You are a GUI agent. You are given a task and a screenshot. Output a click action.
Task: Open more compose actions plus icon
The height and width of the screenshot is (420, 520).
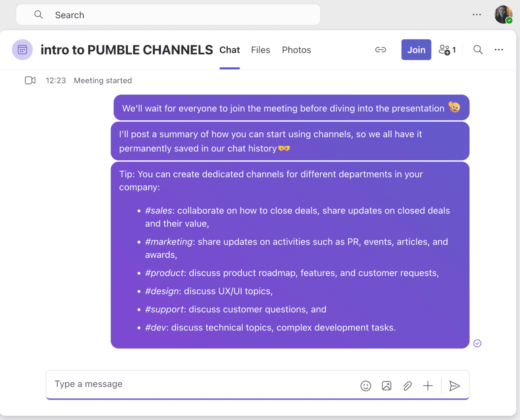point(428,386)
